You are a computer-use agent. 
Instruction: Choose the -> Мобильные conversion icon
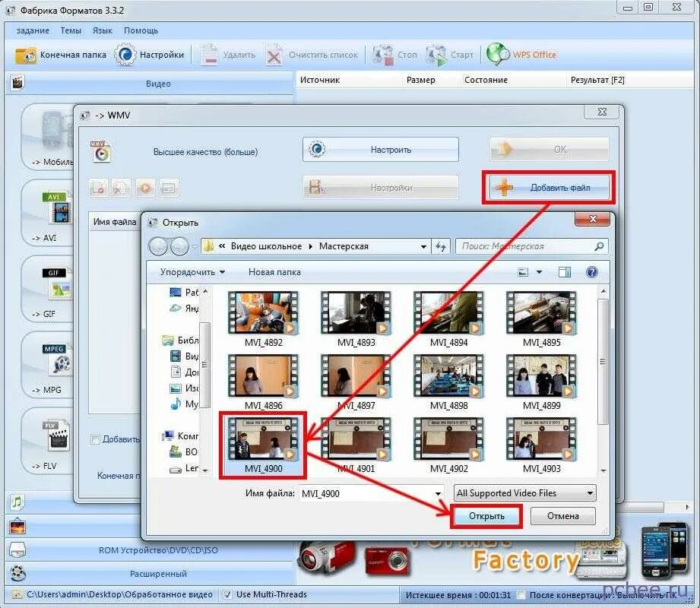pos(57,131)
